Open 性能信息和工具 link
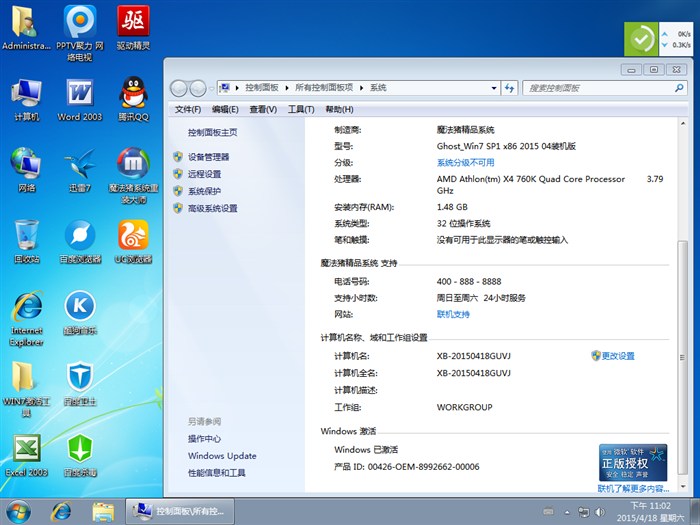 (x=217, y=473)
